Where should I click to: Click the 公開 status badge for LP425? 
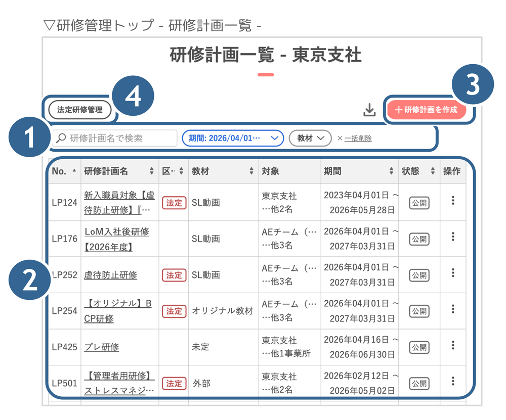point(419,348)
